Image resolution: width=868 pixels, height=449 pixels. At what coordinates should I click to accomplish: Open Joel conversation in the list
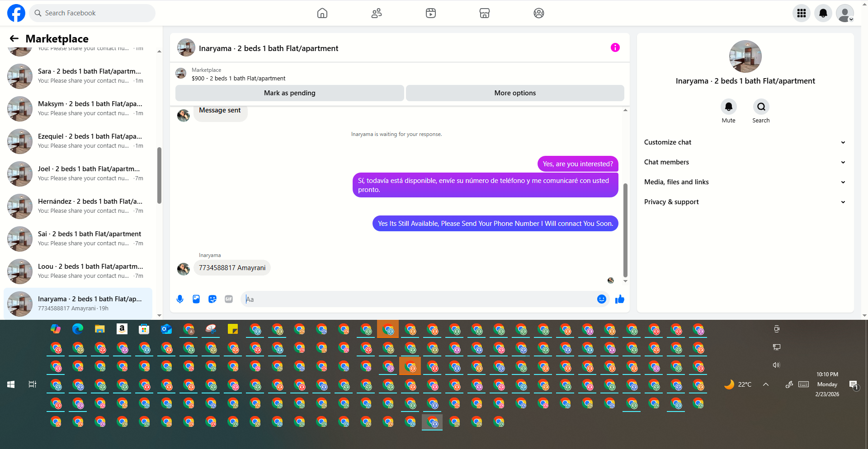point(78,173)
